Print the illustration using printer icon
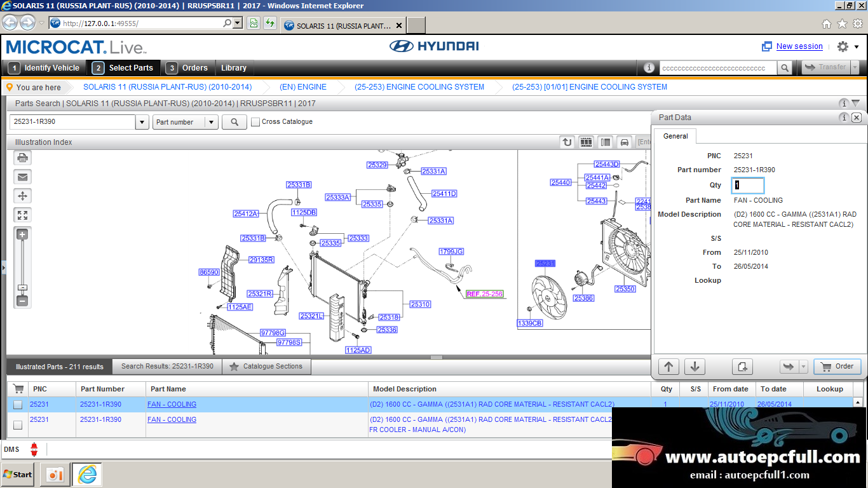This screenshot has height=488, width=868. click(23, 158)
